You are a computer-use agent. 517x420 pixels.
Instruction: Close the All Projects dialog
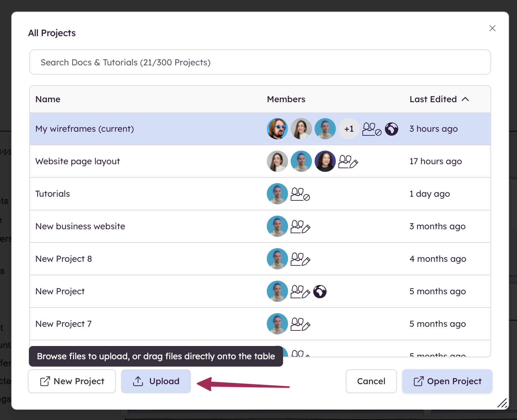tap(492, 28)
